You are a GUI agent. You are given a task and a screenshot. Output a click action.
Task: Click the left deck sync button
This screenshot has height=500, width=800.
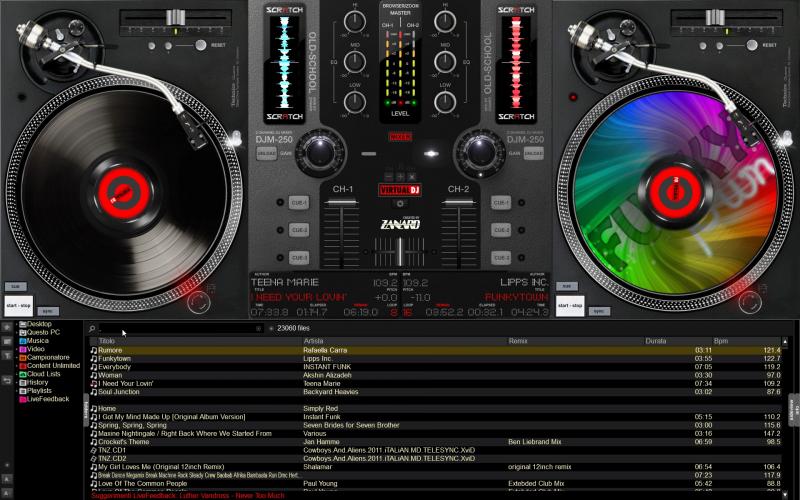(47, 311)
